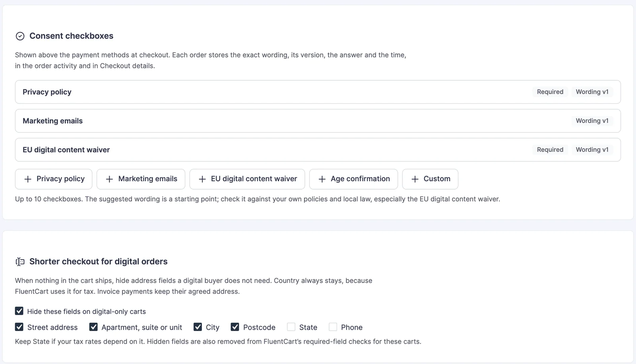The image size is (636, 364).
Task: Click Wording v1 badge on Privacy policy row
Action: click(x=592, y=92)
